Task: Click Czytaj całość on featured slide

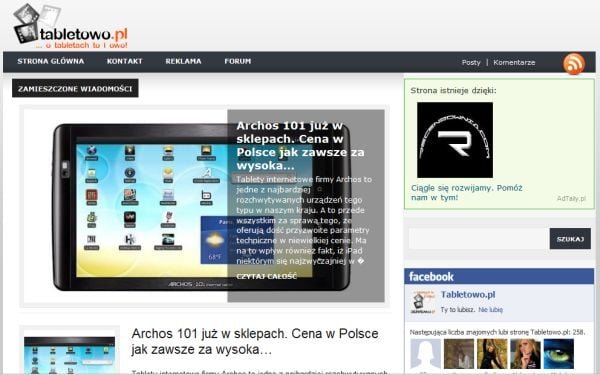Action: (x=266, y=276)
